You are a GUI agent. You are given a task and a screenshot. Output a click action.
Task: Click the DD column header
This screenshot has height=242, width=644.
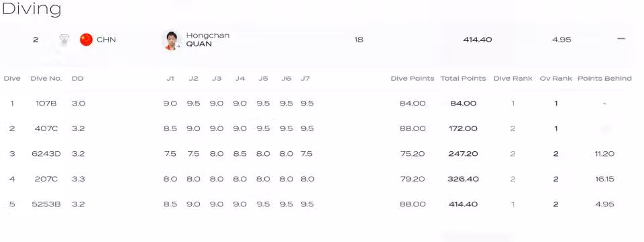click(78, 79)
